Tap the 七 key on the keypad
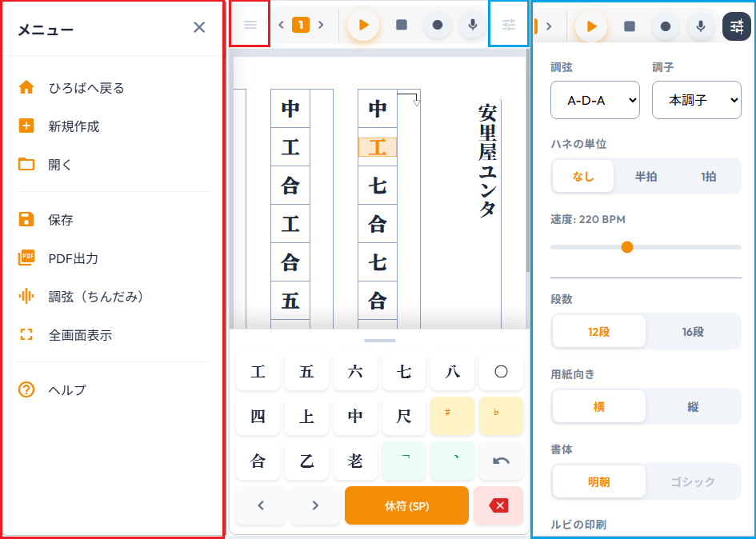 (x=404, y=371)
